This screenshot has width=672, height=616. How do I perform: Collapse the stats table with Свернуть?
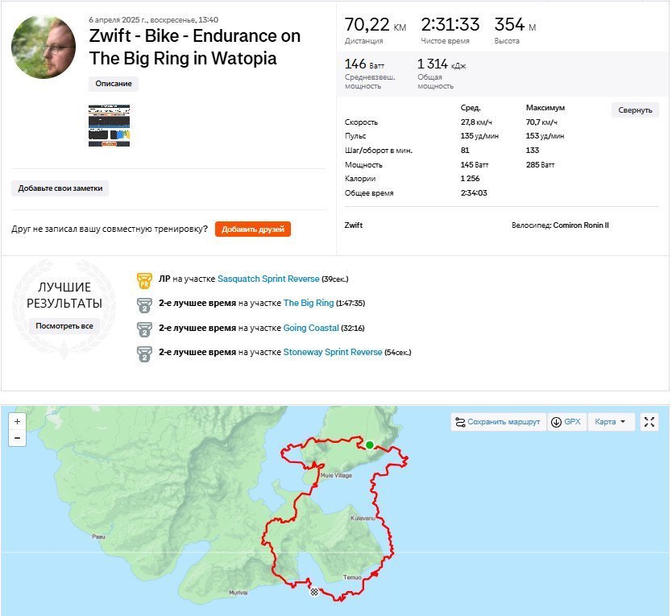point(635,110)
